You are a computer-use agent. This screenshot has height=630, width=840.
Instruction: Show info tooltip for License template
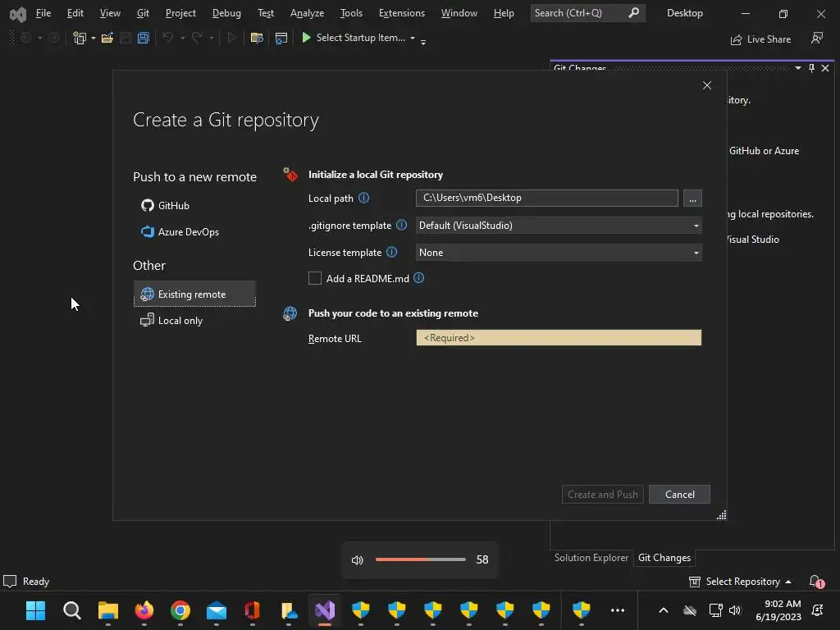391,252
